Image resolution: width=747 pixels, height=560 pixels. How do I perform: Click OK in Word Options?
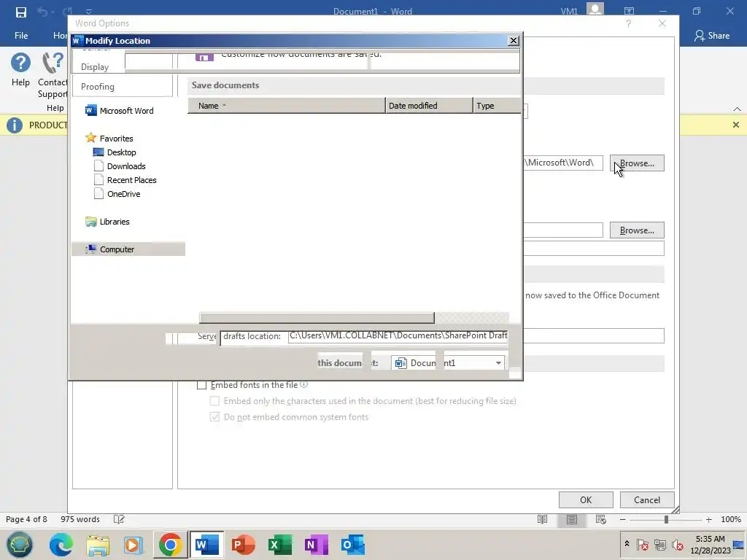(586, 500)
